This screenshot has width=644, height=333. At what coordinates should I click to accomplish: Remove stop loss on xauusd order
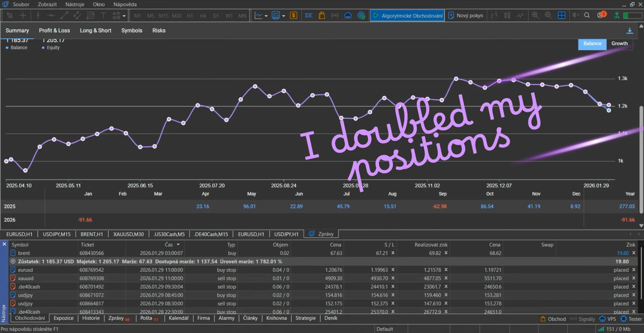[393, 278]
